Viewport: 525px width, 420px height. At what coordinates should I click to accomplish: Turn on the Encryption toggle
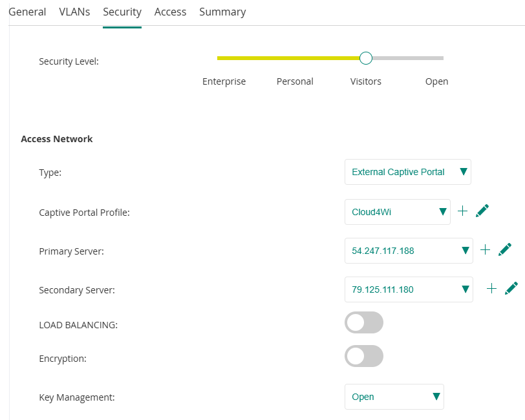click(364, 356)
